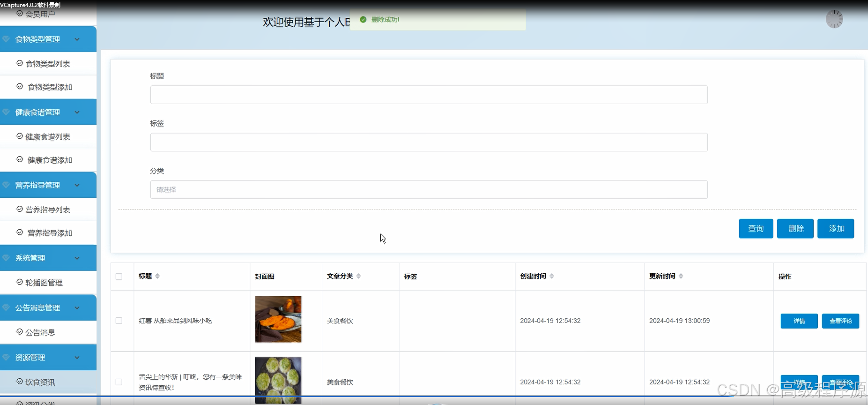868x405 pixels.
Task: Open 营养指导列表 menu item
Action: coord(48,210)
